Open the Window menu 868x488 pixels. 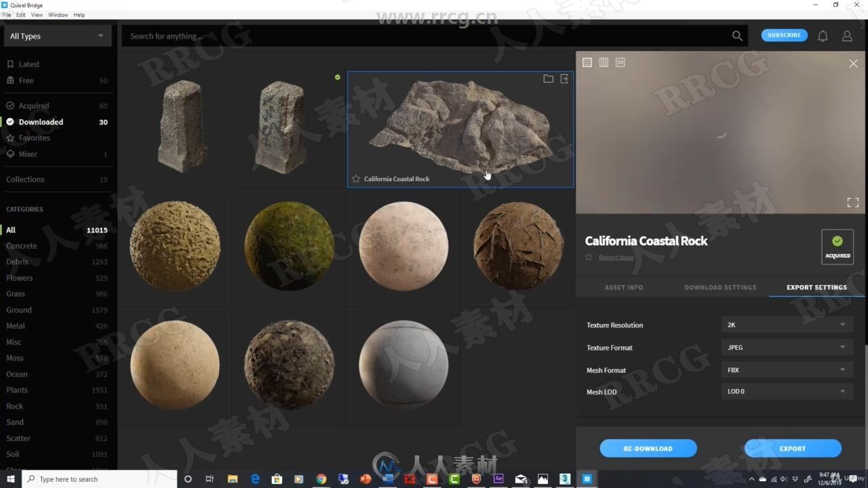[x=58, y=15]
